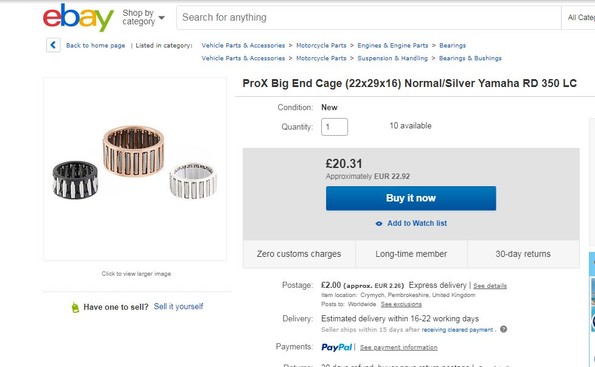Image resolution: width=595 pixels, height=367 pixels.
Task: Click Add to Watch list link
Action: [417, 224]
